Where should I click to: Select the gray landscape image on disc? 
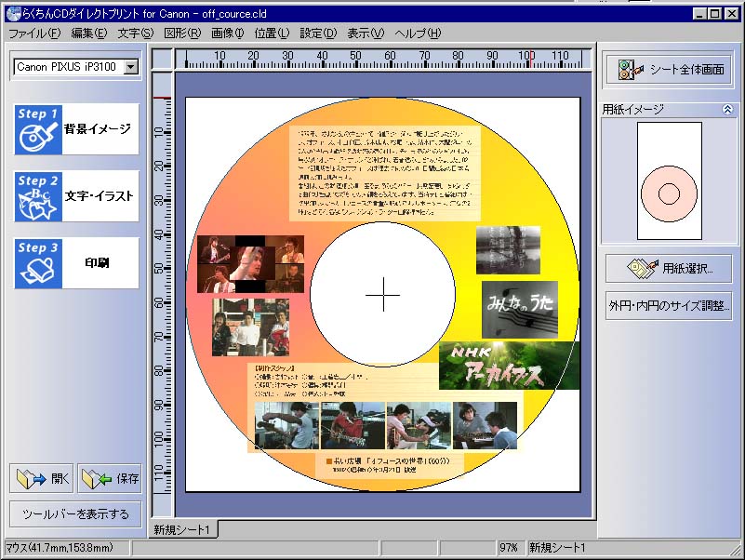click(508, 250)
